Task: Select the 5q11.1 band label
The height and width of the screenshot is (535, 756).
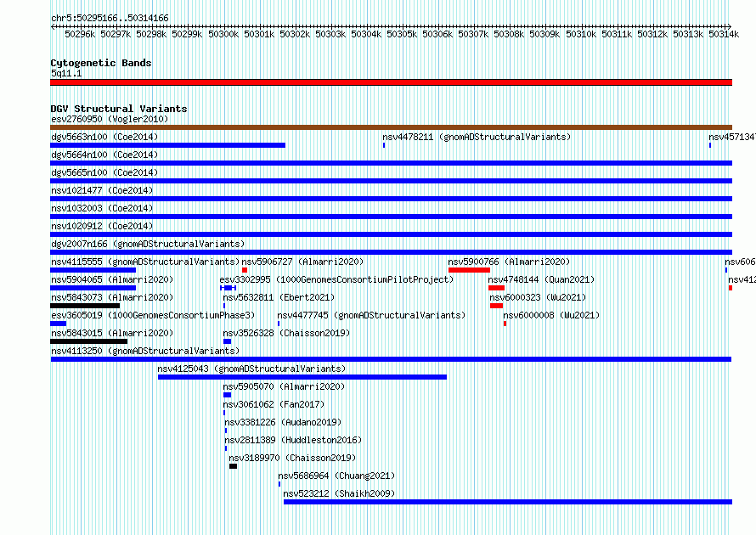Action: (x=66, y=73)
